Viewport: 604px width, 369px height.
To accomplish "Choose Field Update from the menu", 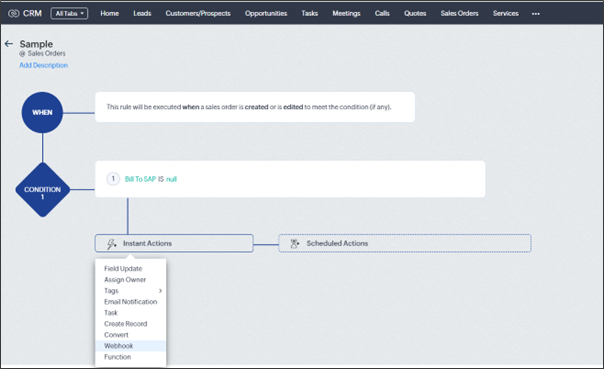I will coord(131,268).
